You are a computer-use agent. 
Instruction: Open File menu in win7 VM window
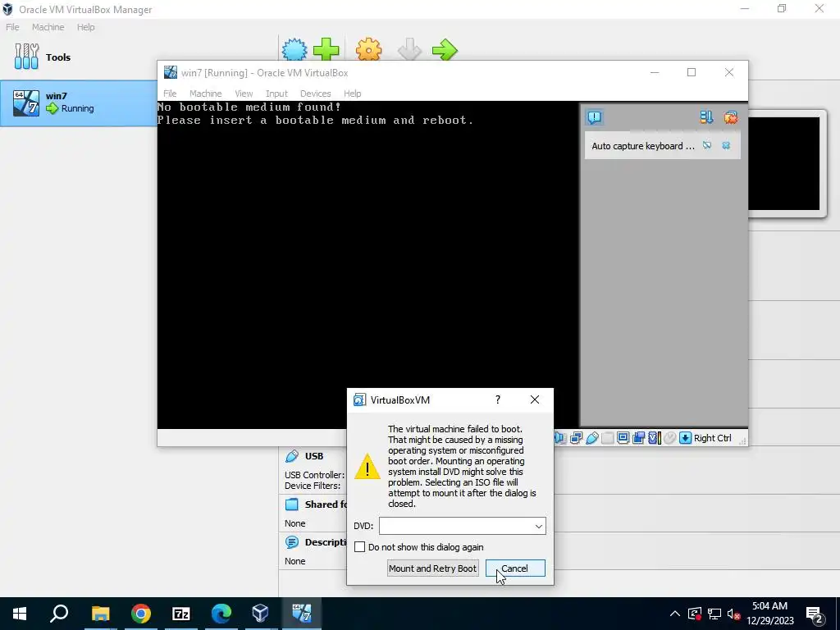(x=170, y=94)
